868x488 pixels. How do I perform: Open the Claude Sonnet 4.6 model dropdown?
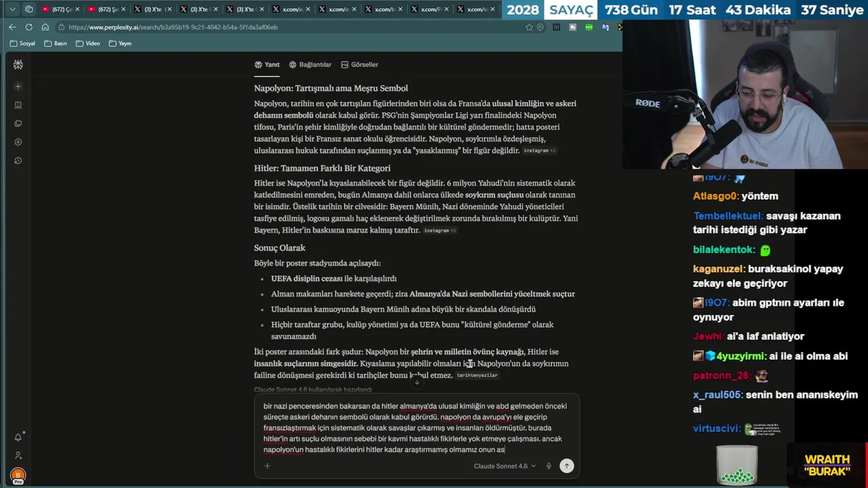[x=505, y=466]
